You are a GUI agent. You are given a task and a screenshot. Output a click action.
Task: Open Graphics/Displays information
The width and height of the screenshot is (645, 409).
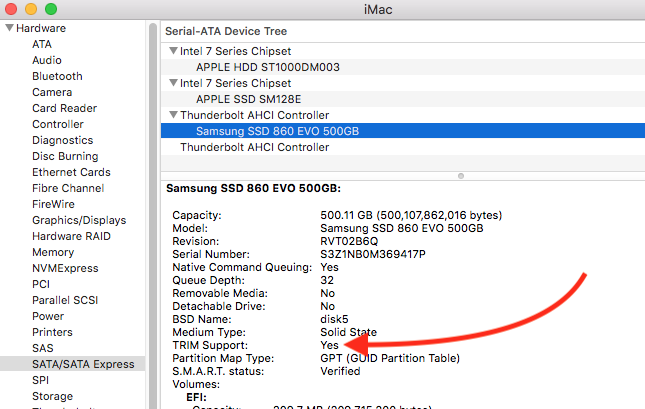(x=79, y=221)
